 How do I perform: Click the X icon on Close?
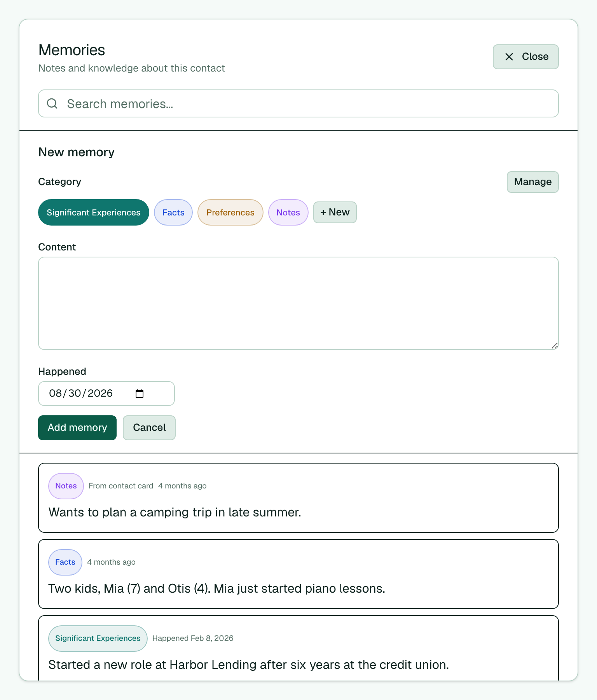(509, 57)
